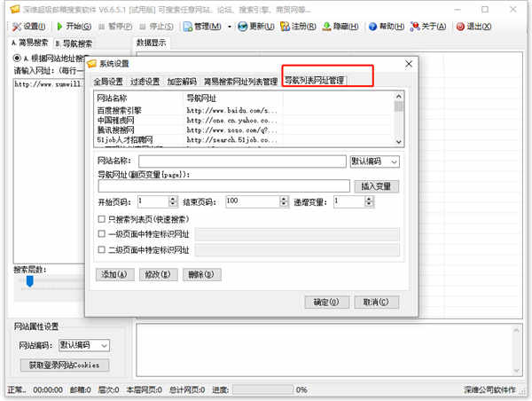Click the 递增变量 number field

(348, 201)
